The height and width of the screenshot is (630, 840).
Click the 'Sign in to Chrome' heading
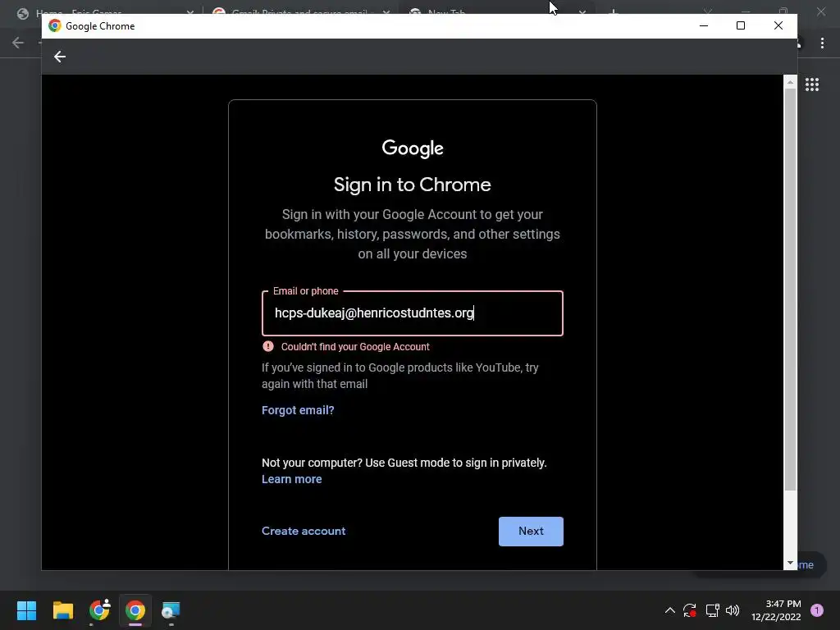coord(413,185)
